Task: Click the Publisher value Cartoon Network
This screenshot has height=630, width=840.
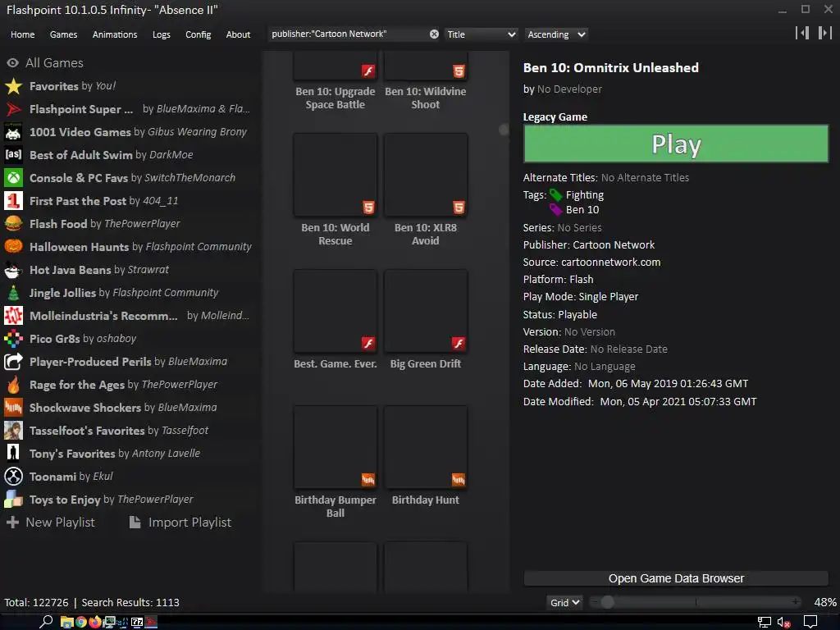Action: click(x=614, y=244)
